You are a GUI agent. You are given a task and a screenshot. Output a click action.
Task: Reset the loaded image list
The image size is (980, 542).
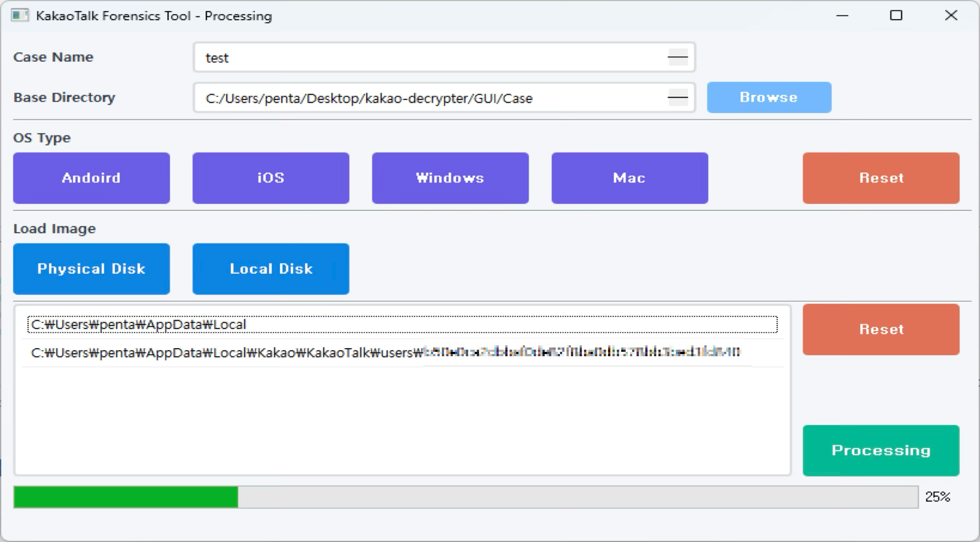click(881, 329)
